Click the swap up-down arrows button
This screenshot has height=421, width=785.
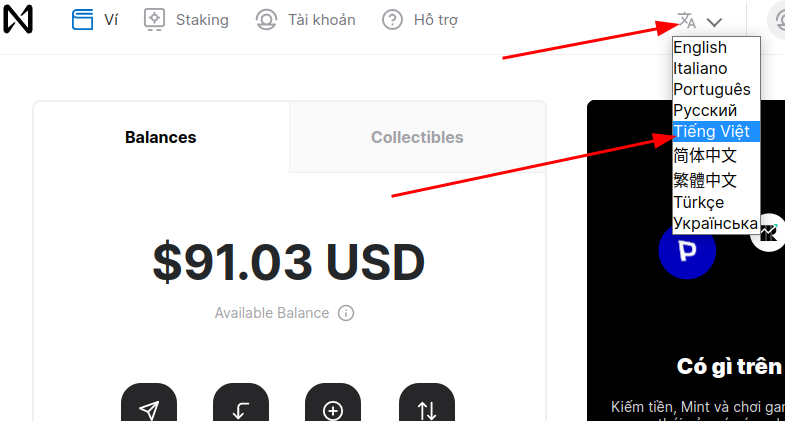point(427,403)
